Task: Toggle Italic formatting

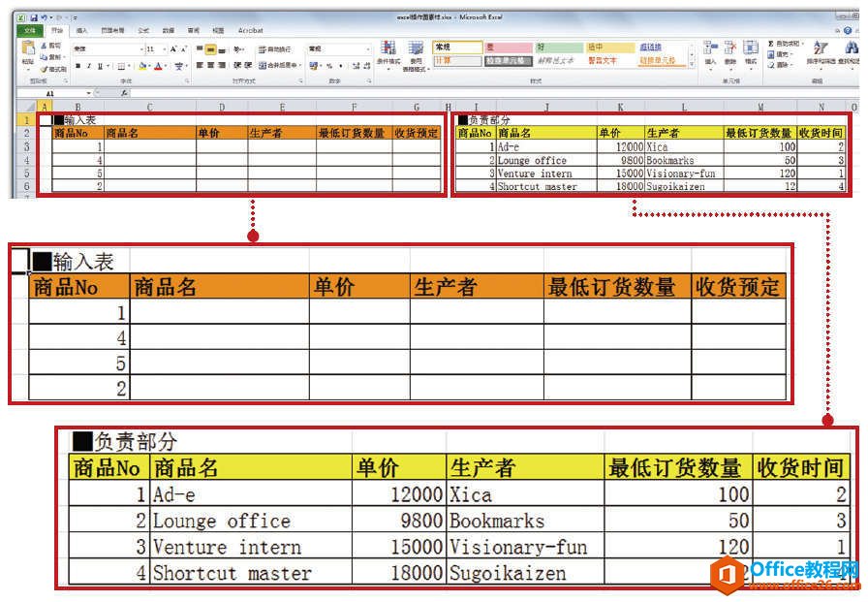Action: click(88, 66)
